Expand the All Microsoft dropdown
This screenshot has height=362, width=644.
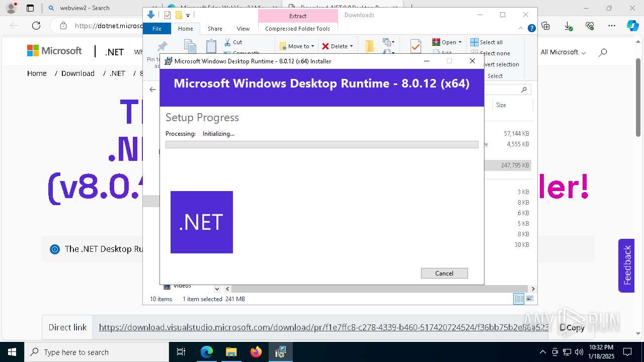point(563,52)
